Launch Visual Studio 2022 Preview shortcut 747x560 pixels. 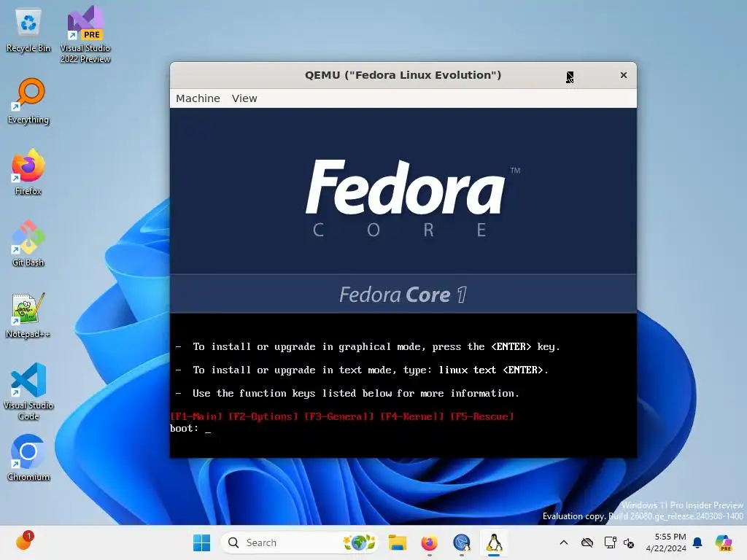85,35
